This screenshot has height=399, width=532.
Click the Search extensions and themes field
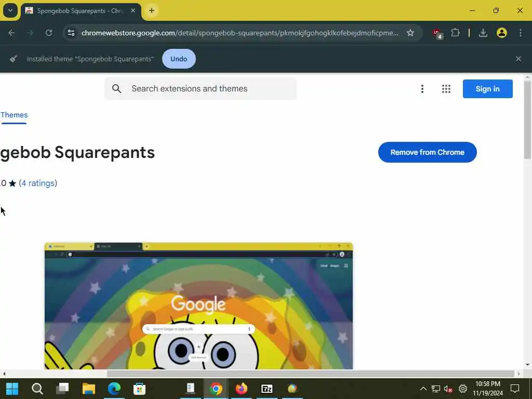tap(201, 88)
